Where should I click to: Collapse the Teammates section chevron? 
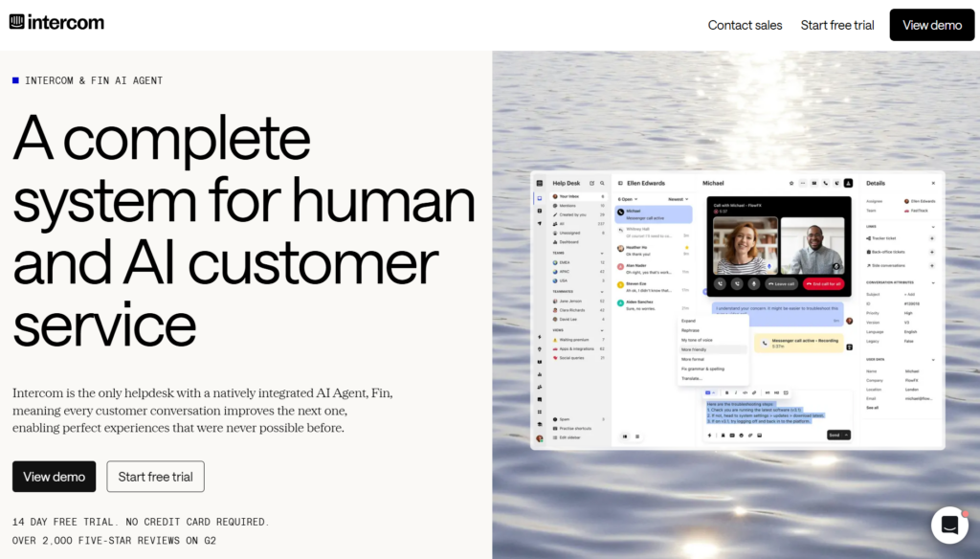pos(602,292)
